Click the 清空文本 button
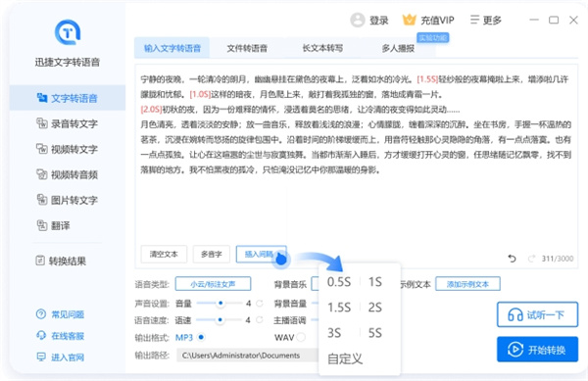This screenshot has width=588, height=381. click(164, 255)
